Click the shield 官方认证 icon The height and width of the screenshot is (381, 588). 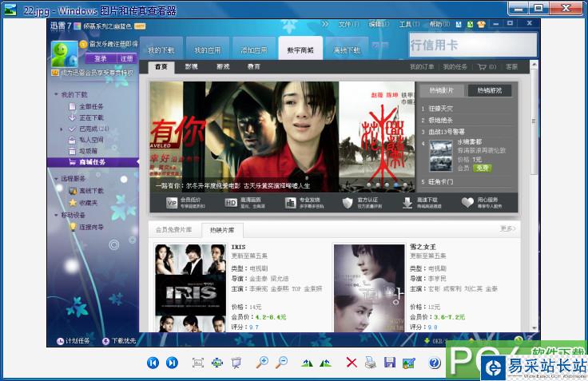point(348,203)
